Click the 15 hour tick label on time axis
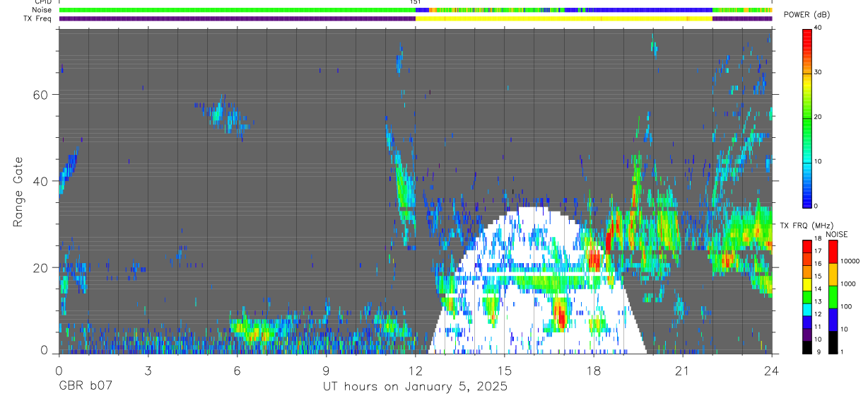Viewport: 868px width, 401px height. click(x=505, y=371)
